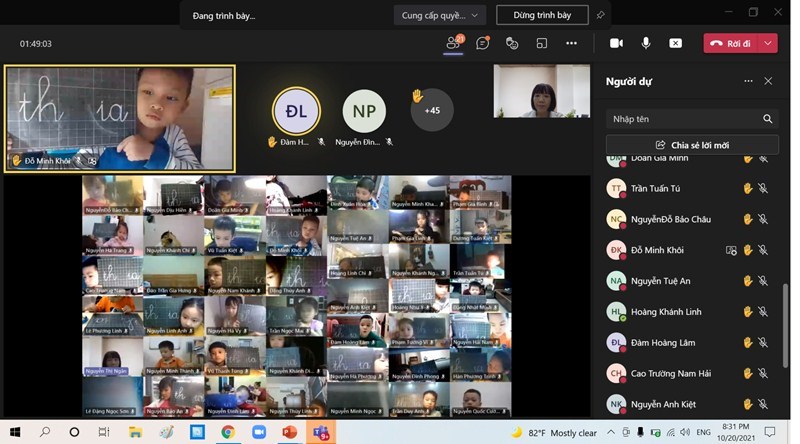Select participant Hoàng Khánh Linh in the list
Viewport: 800px width, 444px height.
click(666, 312)
